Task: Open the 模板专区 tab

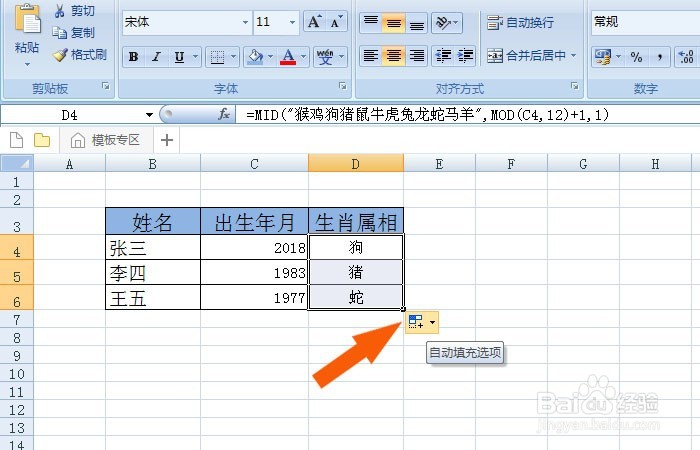Action: point(105,140)
